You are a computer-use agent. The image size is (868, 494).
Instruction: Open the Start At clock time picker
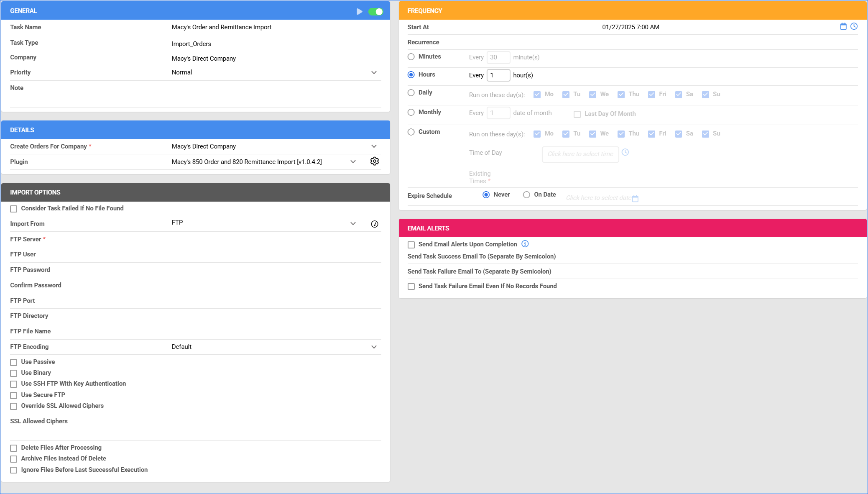click(854, 26)
